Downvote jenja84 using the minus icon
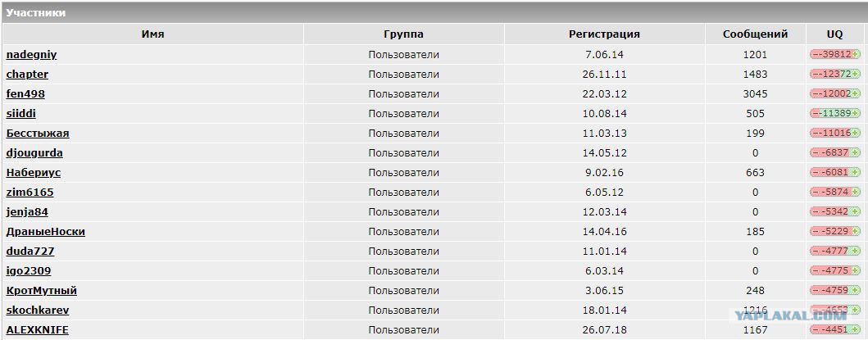The width and height of the screenshot is (868, 340). point(814,212)
